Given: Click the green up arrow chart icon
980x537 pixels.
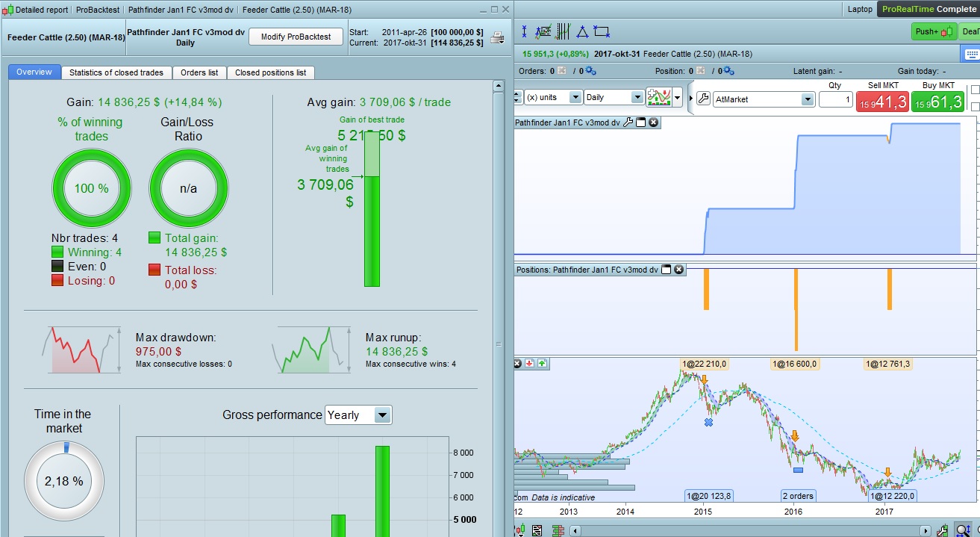Looking at the screenshot, I should (x=542, y=364).
